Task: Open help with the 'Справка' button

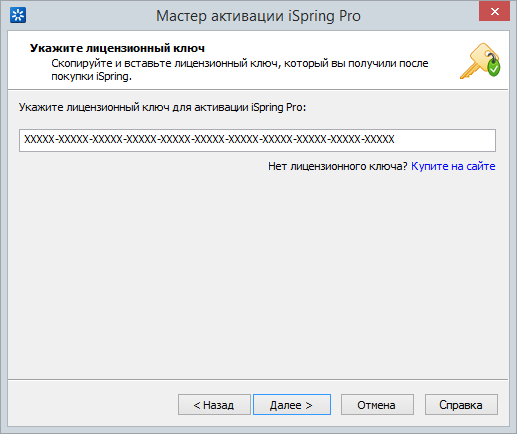Action: (461, 405)
